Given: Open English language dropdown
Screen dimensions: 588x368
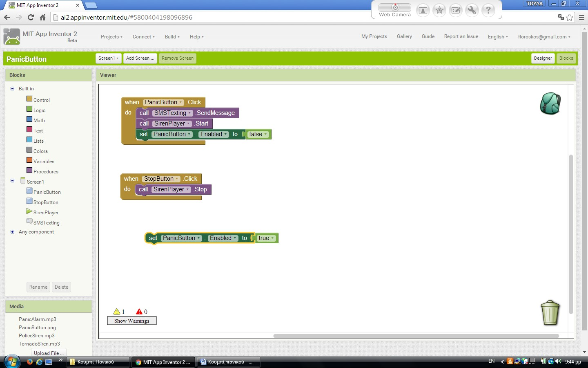Looking at the screenshot, I should [498, 37].
